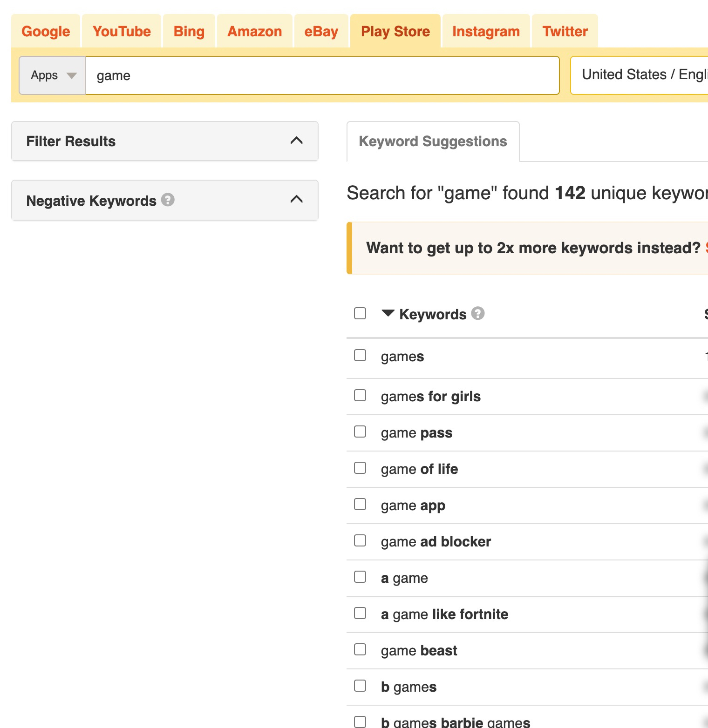Check the 'game ad blocker' row checkbox
The image size is (708, 728).
[x=360, y=541]
